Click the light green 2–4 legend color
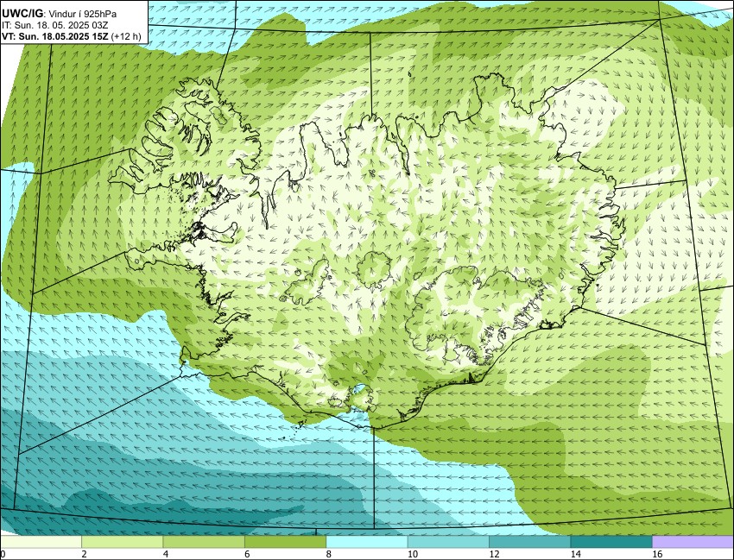This screenshot has width=734, height=560. [122, 542]
